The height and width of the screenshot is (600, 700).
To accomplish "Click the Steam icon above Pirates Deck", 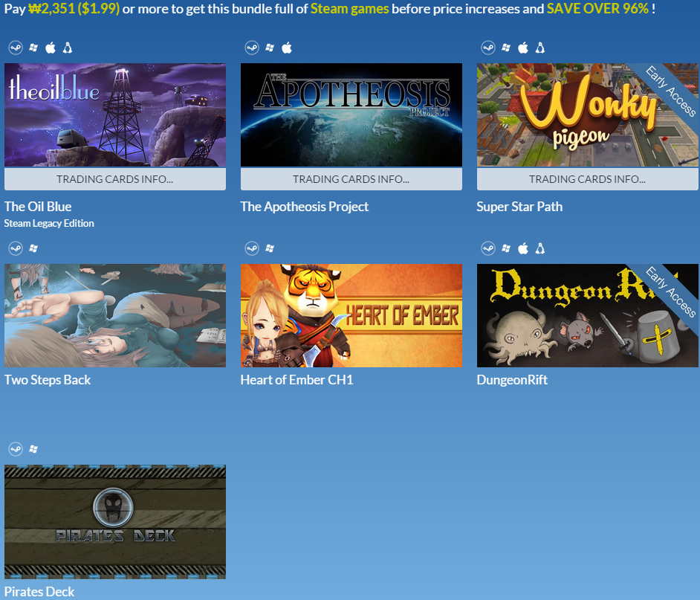I will (x=16, y=449).
